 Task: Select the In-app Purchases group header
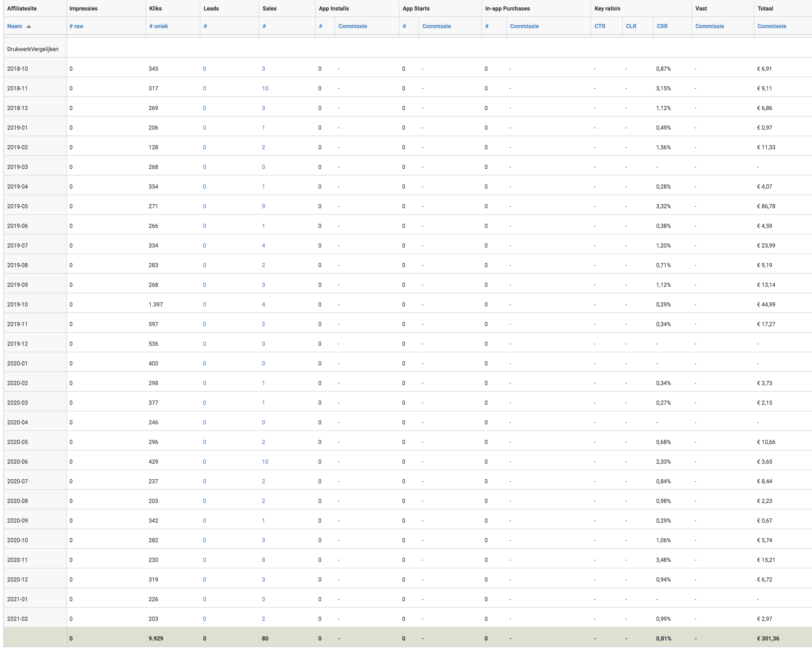(x=507, y=8)
